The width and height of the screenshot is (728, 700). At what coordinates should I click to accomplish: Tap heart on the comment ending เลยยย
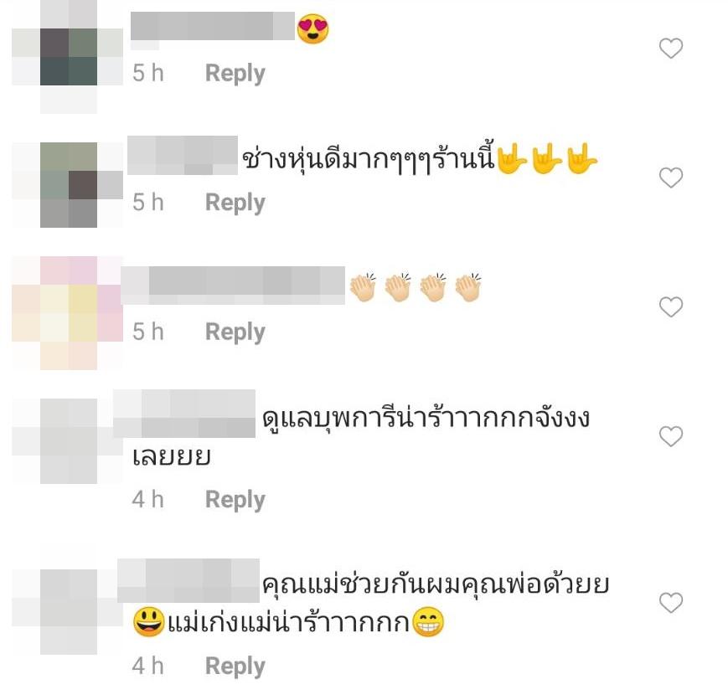(671, 436)
